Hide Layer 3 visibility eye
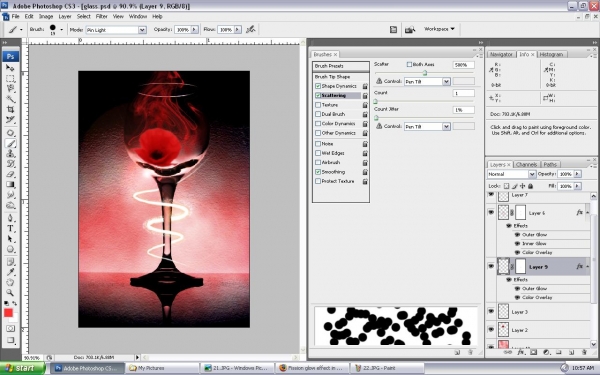This screenshot has height=375, width=600. (491, 311)
